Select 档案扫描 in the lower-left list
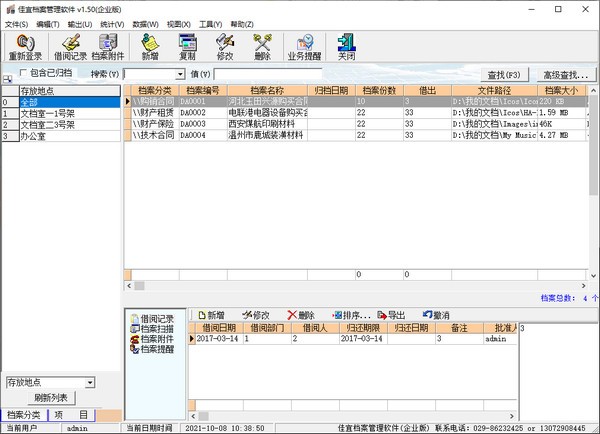This screenshot has width=600, height=434. (152, 328)
